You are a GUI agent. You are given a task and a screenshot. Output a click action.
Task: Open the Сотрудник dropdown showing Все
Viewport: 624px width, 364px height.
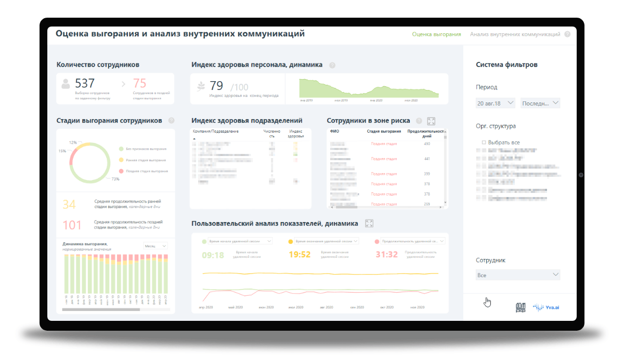coord(518,275)
